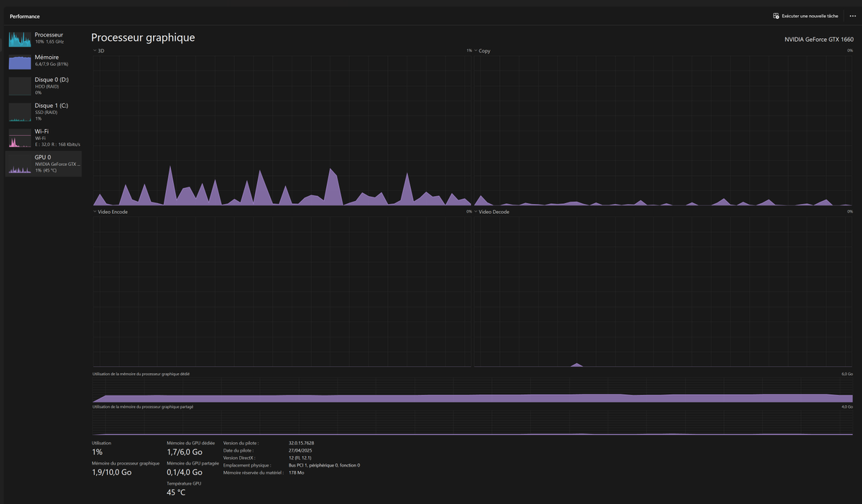Click the Video Encode usage graph
Image resolution: width=862 pixels, height=504 pixels.
click(x=282, y=291)
